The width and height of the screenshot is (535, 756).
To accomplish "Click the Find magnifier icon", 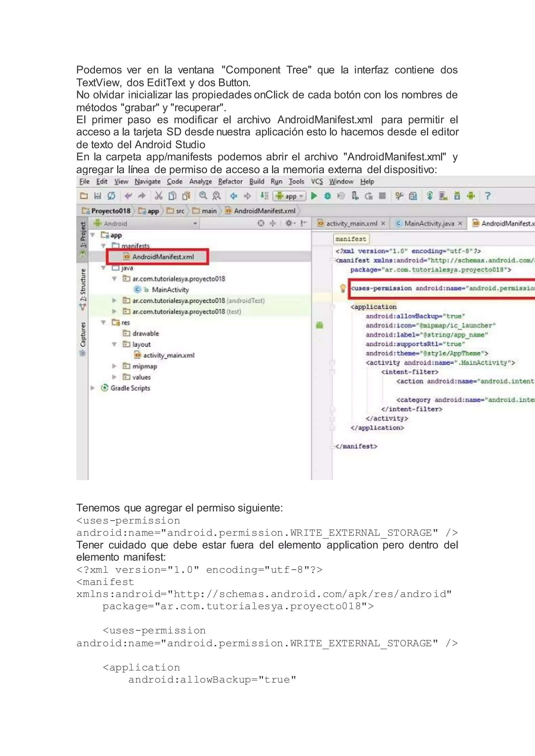I will click(x=203, y=196).
